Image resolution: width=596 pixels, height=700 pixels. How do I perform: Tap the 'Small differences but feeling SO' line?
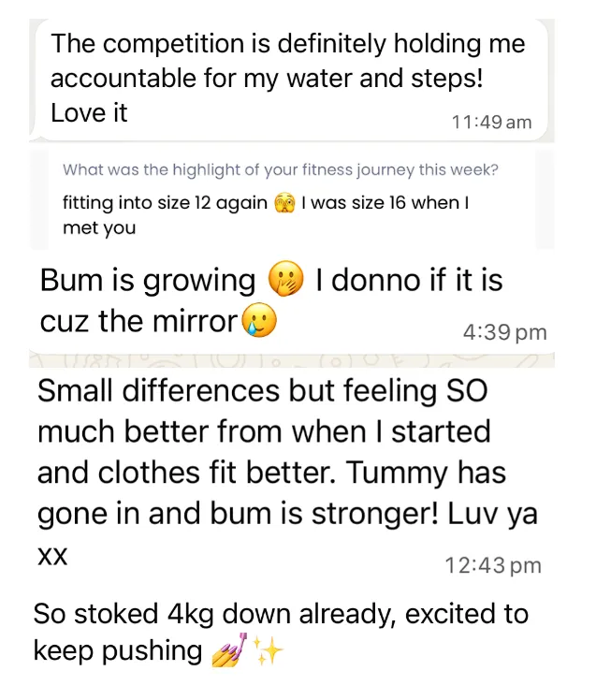[x=262, y=391]
